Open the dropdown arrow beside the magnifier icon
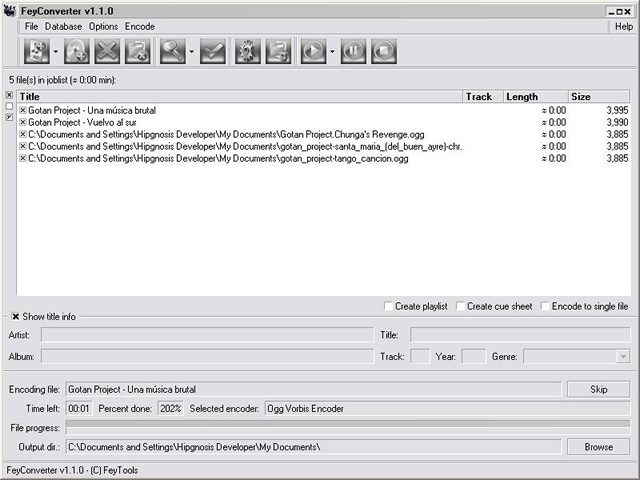 pos(191,51)
